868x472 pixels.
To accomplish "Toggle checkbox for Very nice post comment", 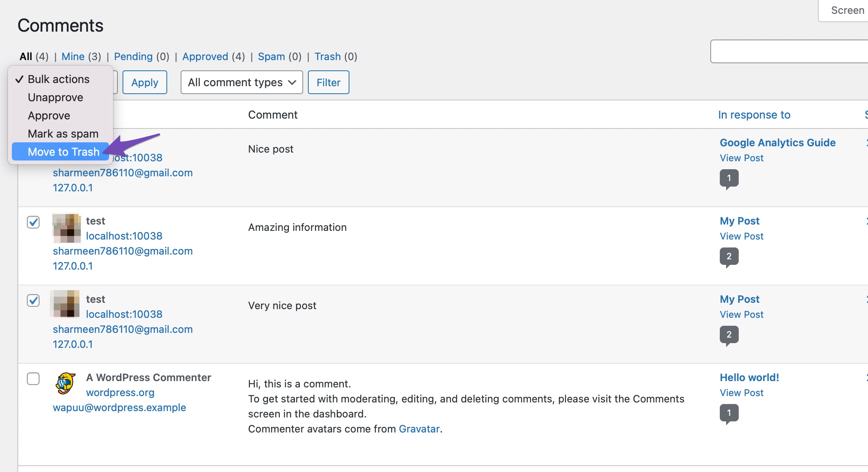I will point(33,301).
